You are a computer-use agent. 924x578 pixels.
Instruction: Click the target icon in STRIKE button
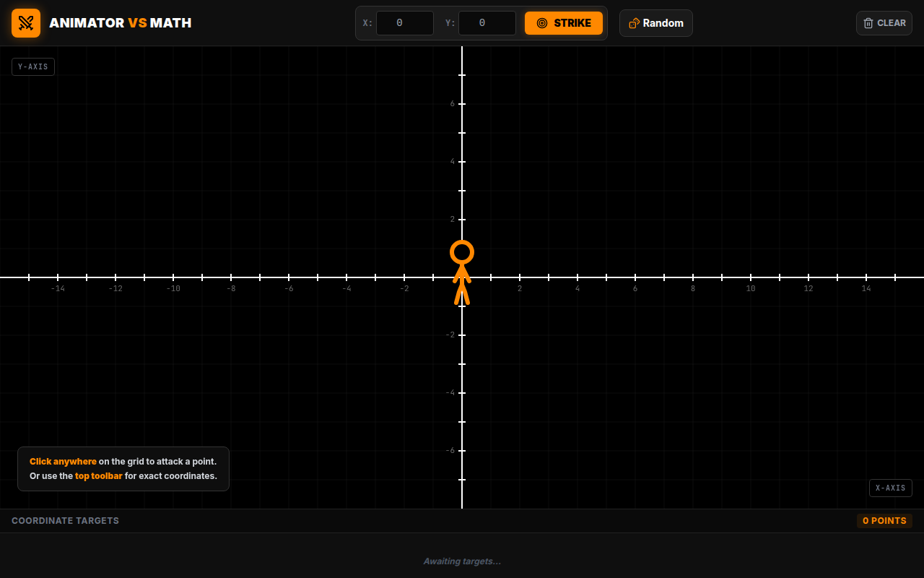(542, 23)
